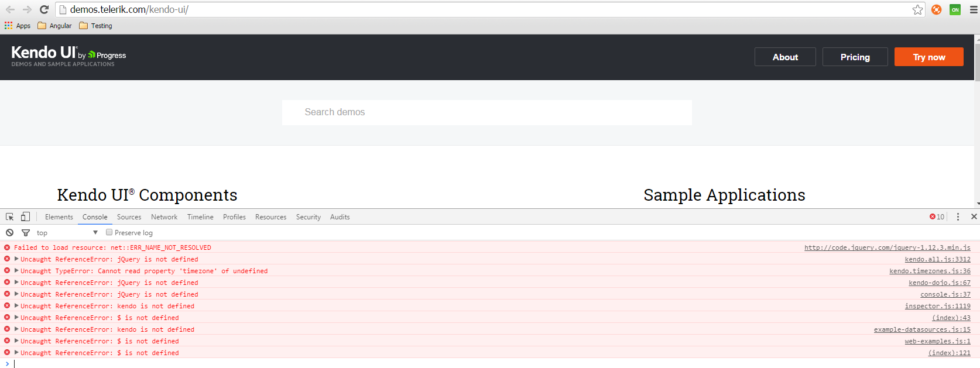Viewport: 980px width, 368px height.
Task: Click the console filter funnel icon
Action: [x=26, y=233]
